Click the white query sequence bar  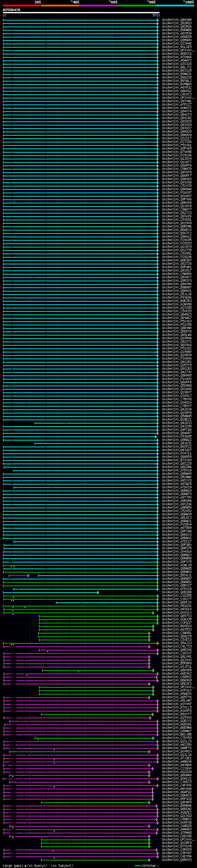click(81, 12)
